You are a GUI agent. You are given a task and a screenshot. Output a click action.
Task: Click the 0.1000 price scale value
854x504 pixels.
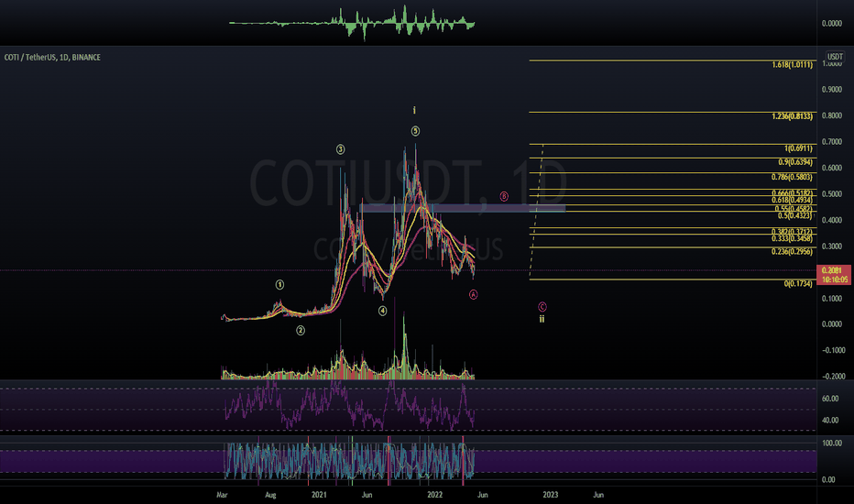click(x=832, y=299)
